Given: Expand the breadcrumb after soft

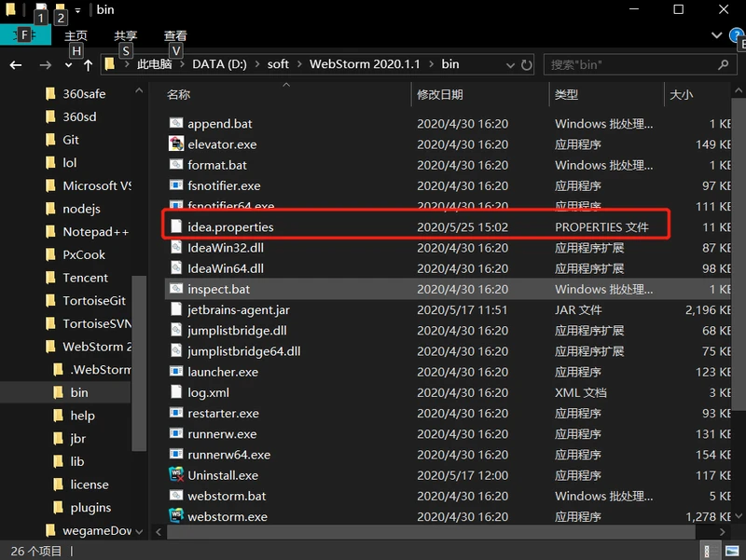Looking at the screenshot, I should [x=299, y=64].
